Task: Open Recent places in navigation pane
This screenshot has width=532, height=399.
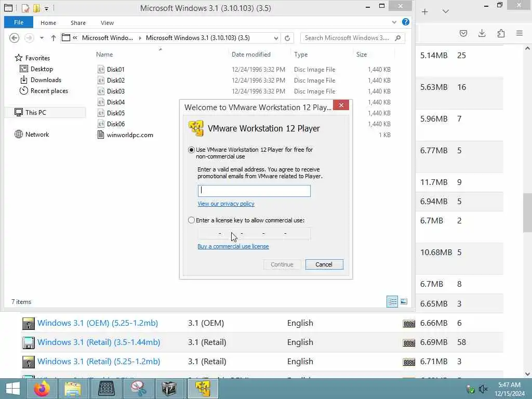Action: 44,90
